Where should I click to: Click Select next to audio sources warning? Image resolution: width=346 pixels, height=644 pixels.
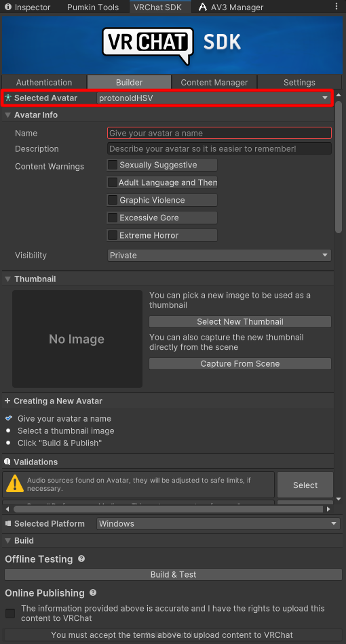(305, 485)
